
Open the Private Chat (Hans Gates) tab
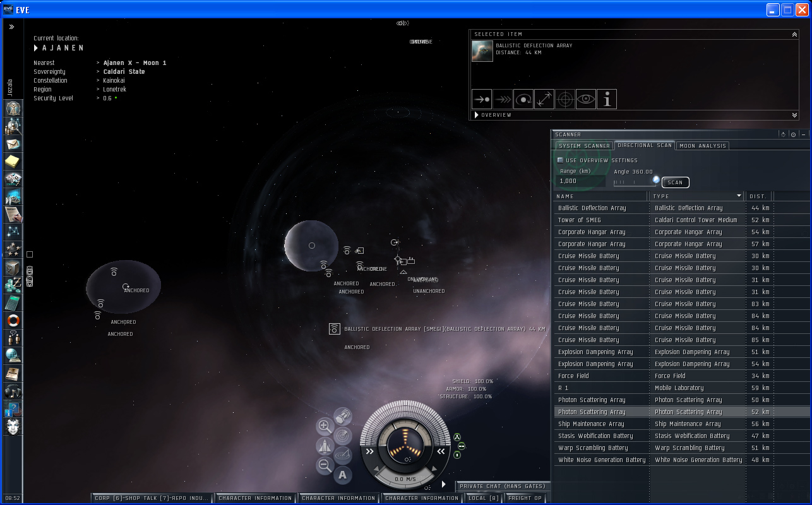[503, 486]
